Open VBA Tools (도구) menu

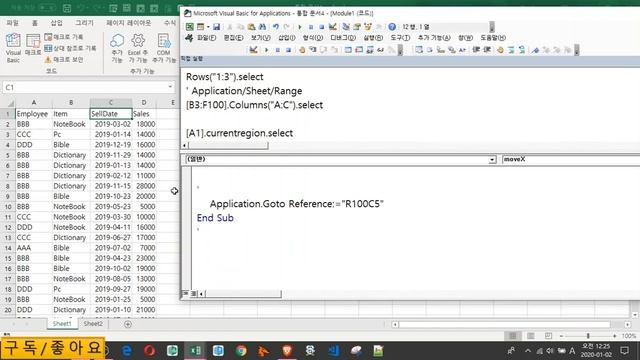coord(400,38)
